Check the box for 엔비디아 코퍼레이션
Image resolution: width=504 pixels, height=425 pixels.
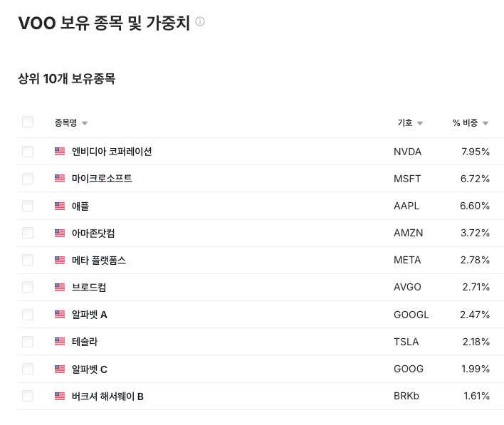pos(28,152)
